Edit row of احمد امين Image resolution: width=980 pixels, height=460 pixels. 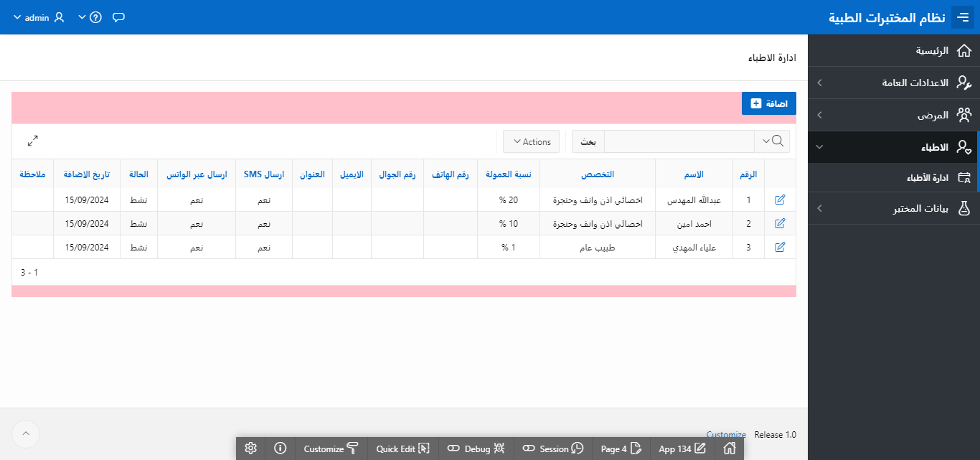tap(780, 223)
